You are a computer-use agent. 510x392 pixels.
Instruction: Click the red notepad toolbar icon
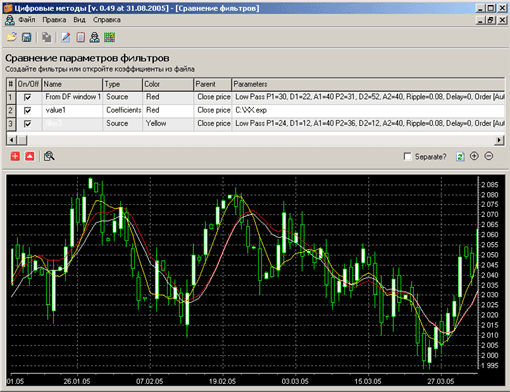80,37
